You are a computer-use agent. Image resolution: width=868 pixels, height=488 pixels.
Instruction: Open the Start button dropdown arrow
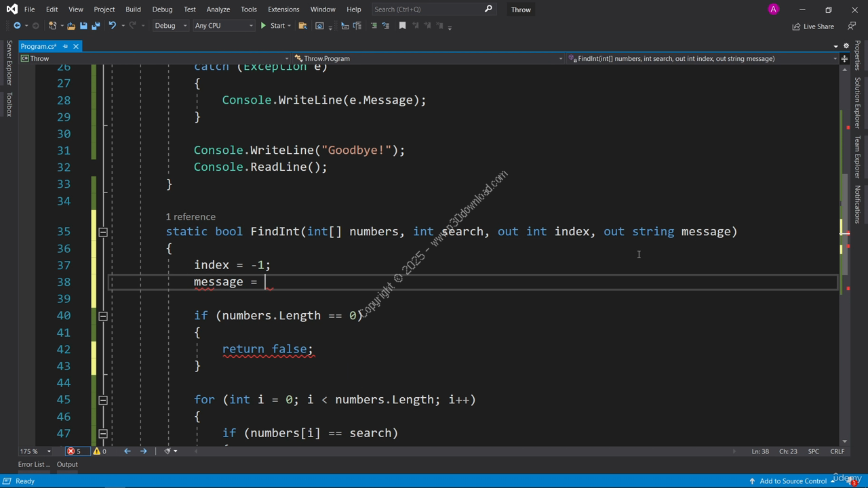point(290,26)
